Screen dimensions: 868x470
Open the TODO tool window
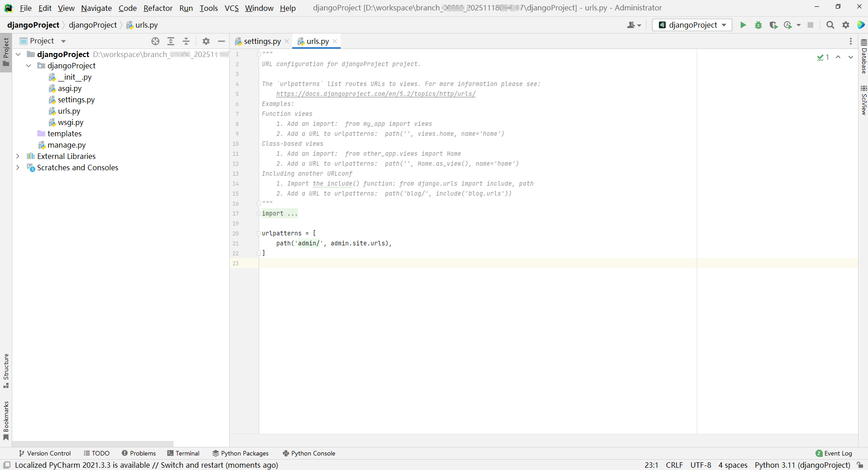point(97,453)
